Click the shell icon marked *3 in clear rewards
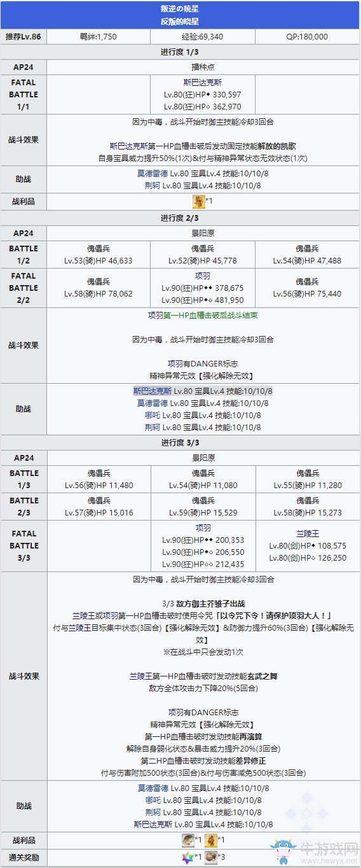 pyautogui.click(x=211, y=857)
